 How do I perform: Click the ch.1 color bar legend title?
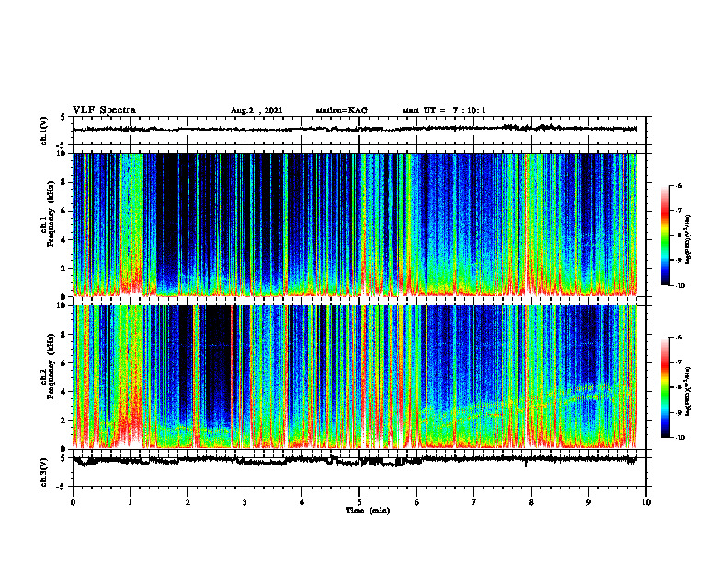tap(688, 240)
